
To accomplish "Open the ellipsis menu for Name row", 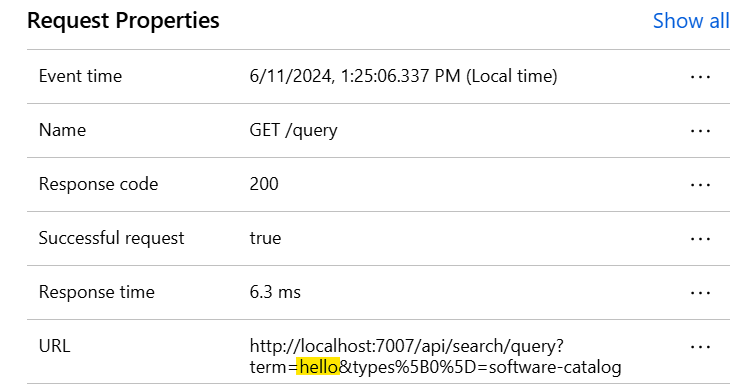I will coord(700,131).
